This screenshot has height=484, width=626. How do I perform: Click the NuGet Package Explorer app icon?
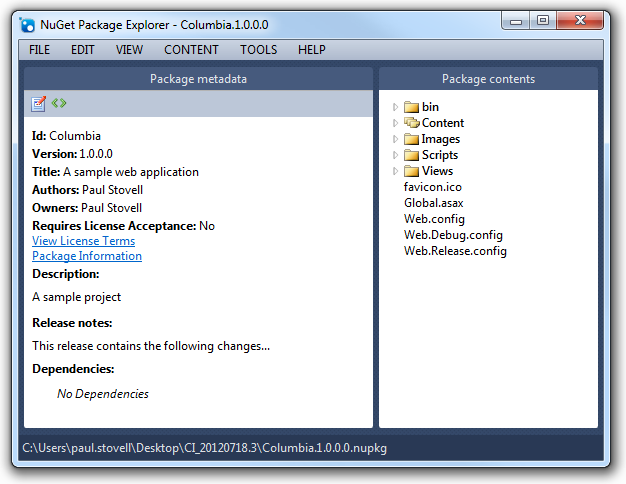[27, 25]
